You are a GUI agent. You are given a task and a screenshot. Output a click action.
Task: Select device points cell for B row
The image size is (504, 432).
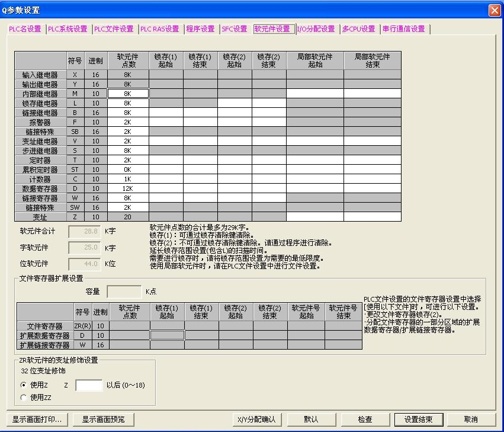pyautogui.click(x=129, y=113)
